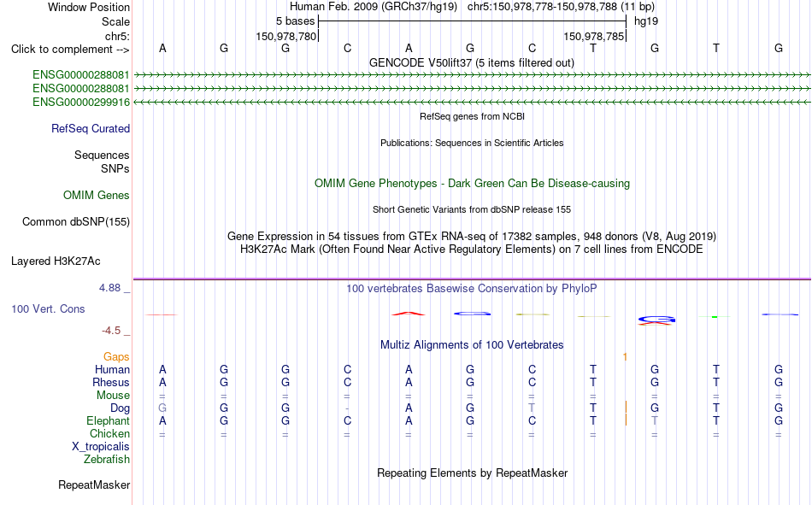This screenshot has width=812, height=505.
Task: Click the hg19 label beside the scale bar
Action: 646,21
